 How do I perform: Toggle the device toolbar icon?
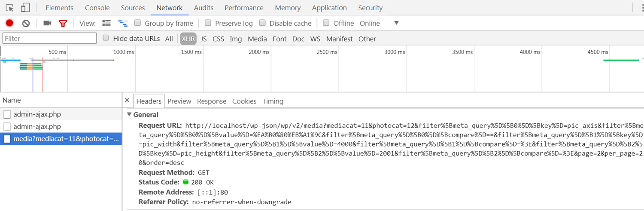(x=25, y=8)
